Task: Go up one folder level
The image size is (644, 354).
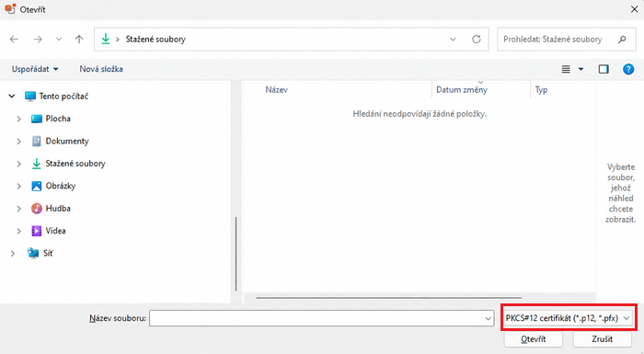Action: pyautogui.click(x=79, y=39)
